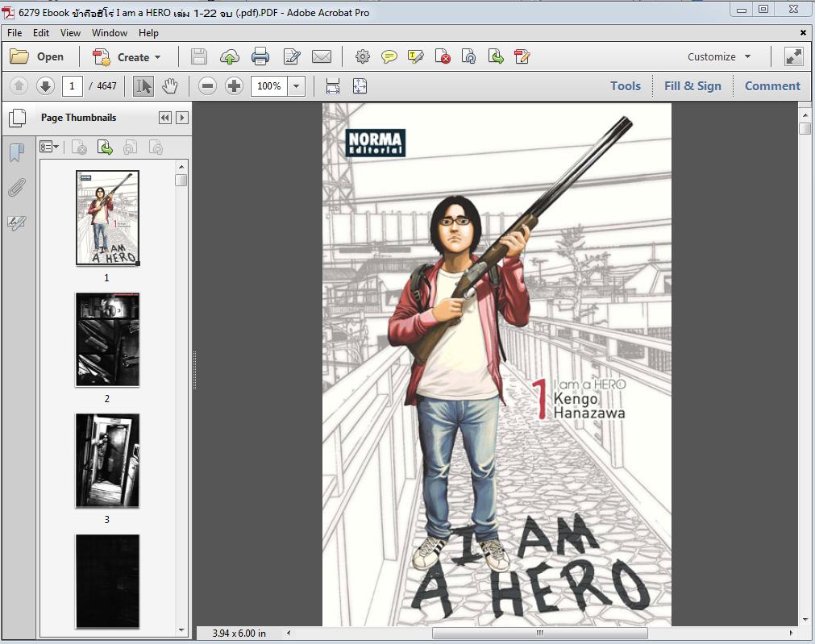This screenshot has height=644, width=815.
Task: Click the Page Thumbnails panel icon
Action: click(17, 118)
